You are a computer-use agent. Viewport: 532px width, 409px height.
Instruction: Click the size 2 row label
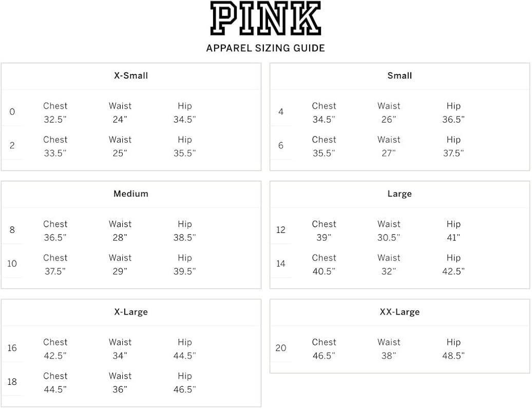pyautogui.click(x=12, y=145)
